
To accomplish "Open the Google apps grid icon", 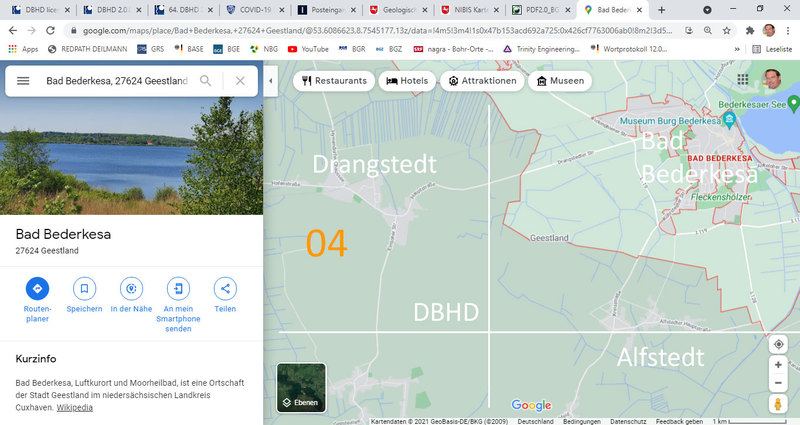I will coord(741,80).
